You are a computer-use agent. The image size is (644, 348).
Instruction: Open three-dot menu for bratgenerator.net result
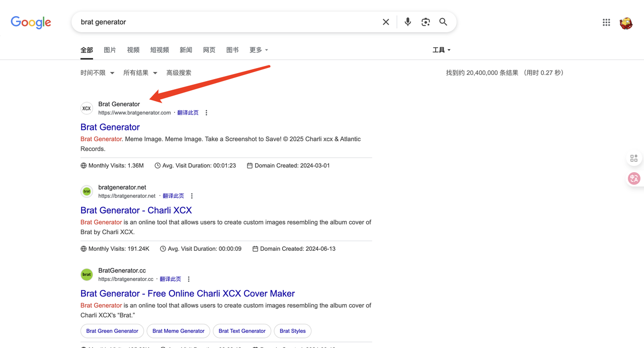[x=192, y=196]
